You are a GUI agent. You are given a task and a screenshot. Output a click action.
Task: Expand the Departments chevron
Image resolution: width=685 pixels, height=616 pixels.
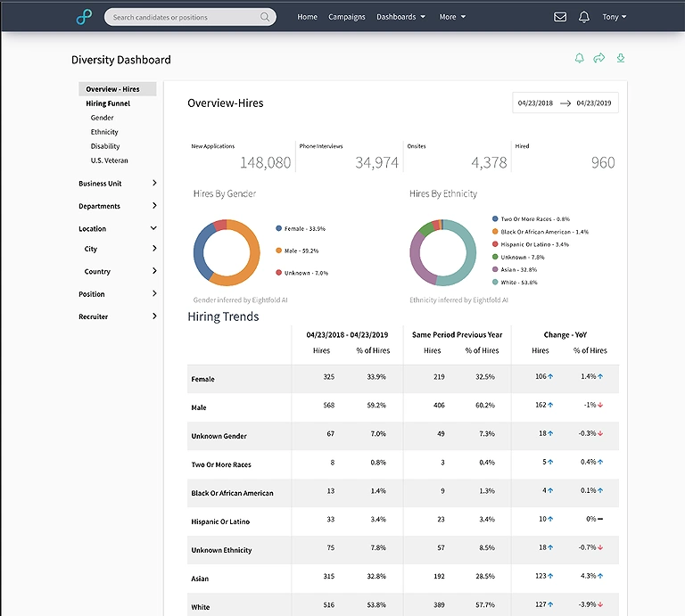click(x=154, y=206)
